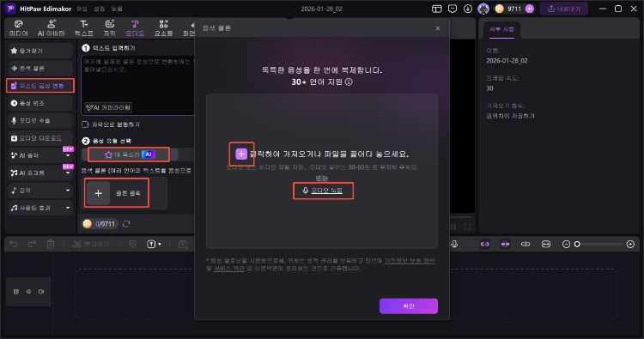
Task: Show info about 30+ language support
Action: pos(349,82)
